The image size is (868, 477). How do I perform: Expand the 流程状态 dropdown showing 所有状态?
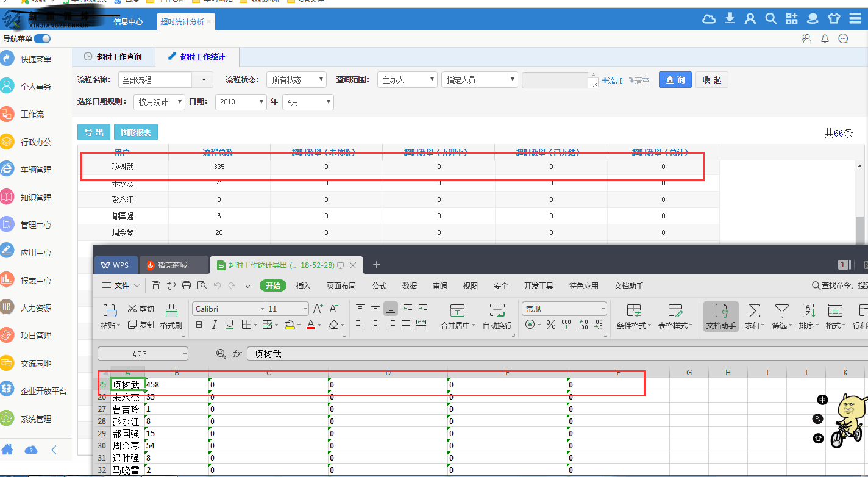click(x=296, y=80)
